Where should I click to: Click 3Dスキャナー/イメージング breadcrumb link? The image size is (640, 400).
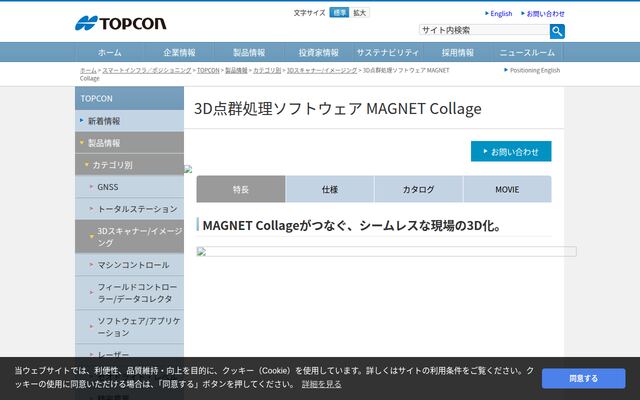322,70
